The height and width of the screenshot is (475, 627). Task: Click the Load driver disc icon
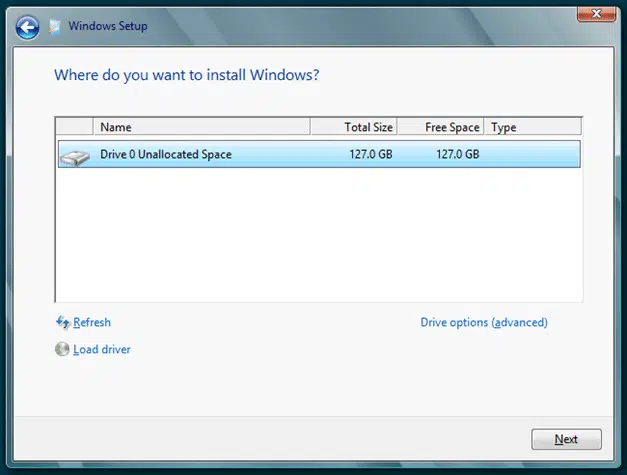[x=62, y=349]
